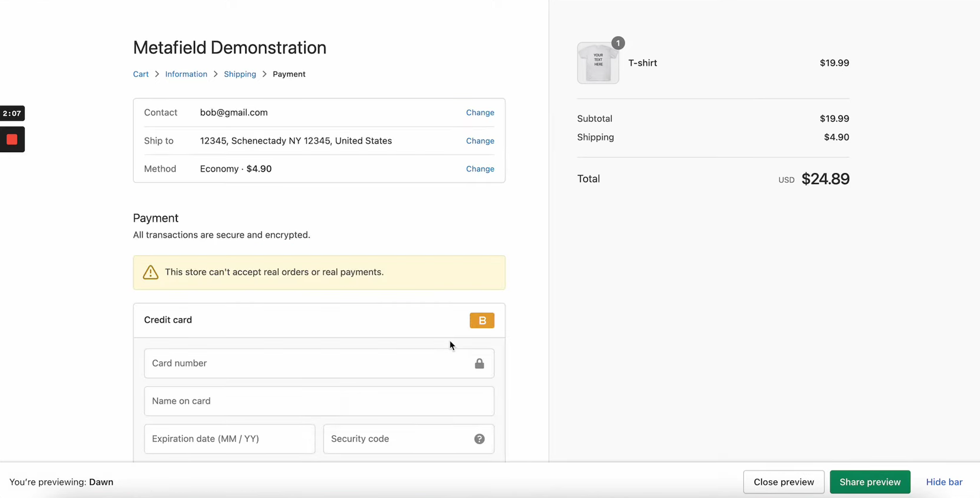Click the Shipping $4.90 value
The height and width of the screenshot is (498, 980).
click(836, 137)
